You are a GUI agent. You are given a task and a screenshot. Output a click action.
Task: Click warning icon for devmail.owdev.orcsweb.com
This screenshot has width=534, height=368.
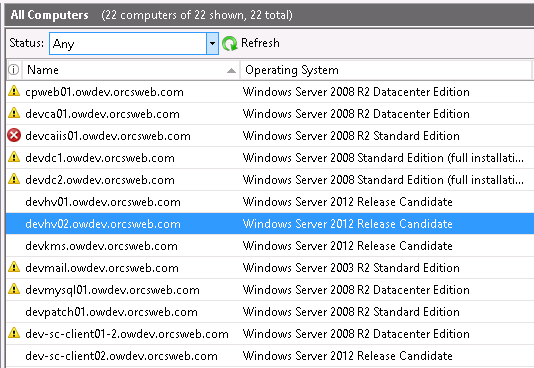click(14, 267)
